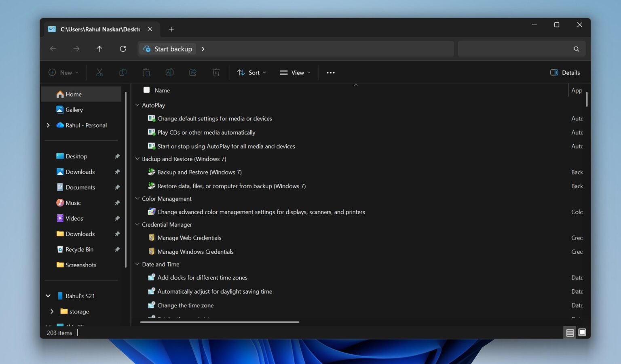Collapse the Color Management group
621x364 pixels.
tap(137, 198)
